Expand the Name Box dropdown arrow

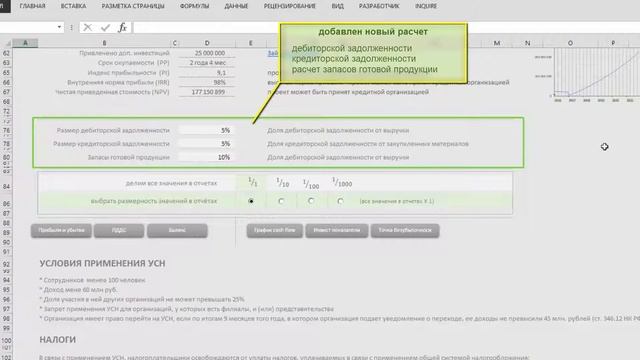coord(59,27)
